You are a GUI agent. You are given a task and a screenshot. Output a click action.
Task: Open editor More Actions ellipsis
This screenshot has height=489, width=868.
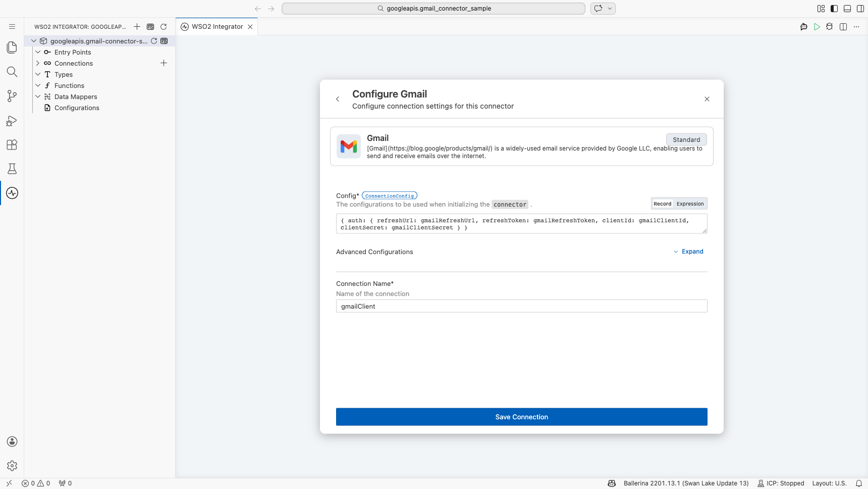pyautogui.click(x=856, y=27)
